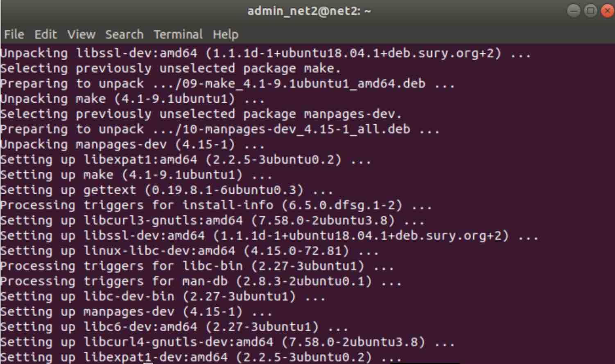Screen dimensions: 615x364
Task: Close the terminal with the orange X
Action: click(x=608, y=11)
